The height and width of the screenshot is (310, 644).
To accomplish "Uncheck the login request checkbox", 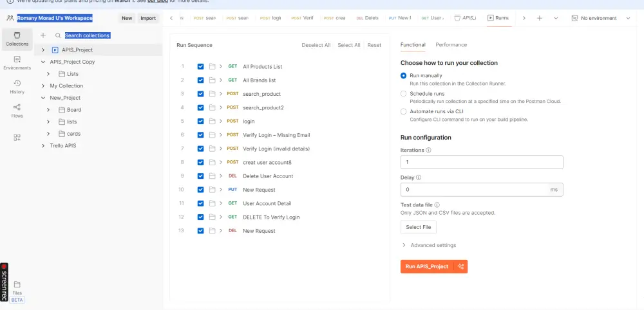I will (200, 122).
